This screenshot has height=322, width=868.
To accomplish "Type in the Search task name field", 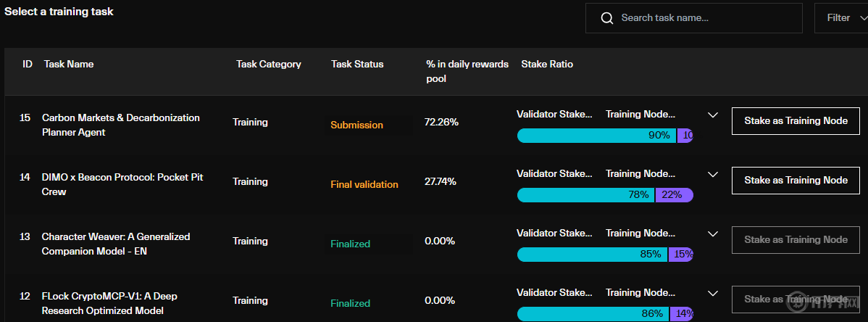I will 706,18.
